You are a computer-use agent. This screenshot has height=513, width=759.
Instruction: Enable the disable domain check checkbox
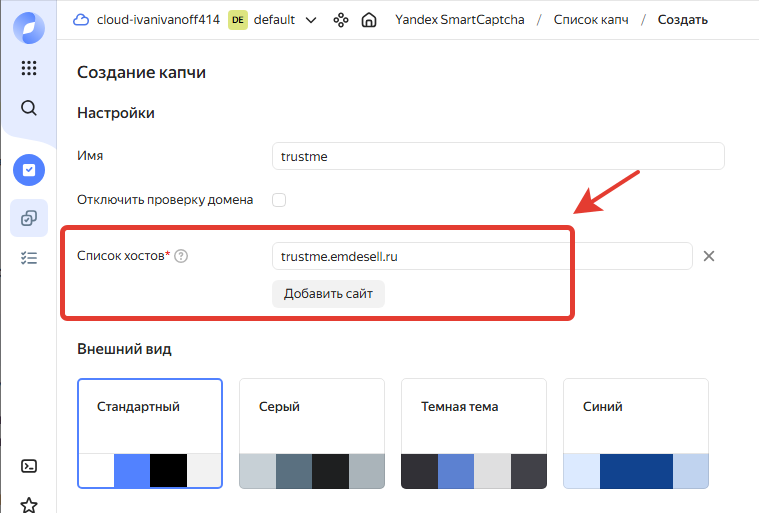coord(279,200)
